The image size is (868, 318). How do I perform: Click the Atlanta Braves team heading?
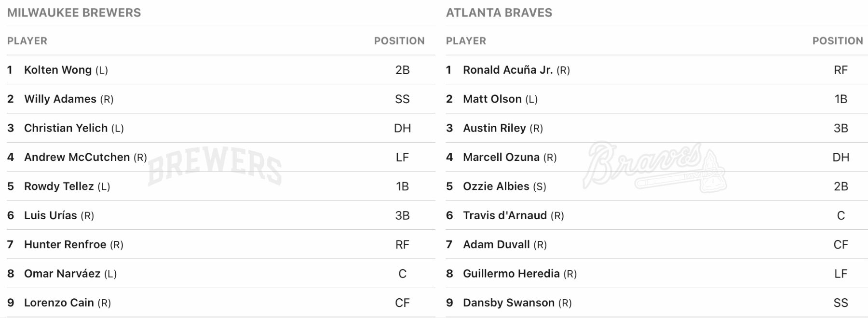click(x=499, y=13)
